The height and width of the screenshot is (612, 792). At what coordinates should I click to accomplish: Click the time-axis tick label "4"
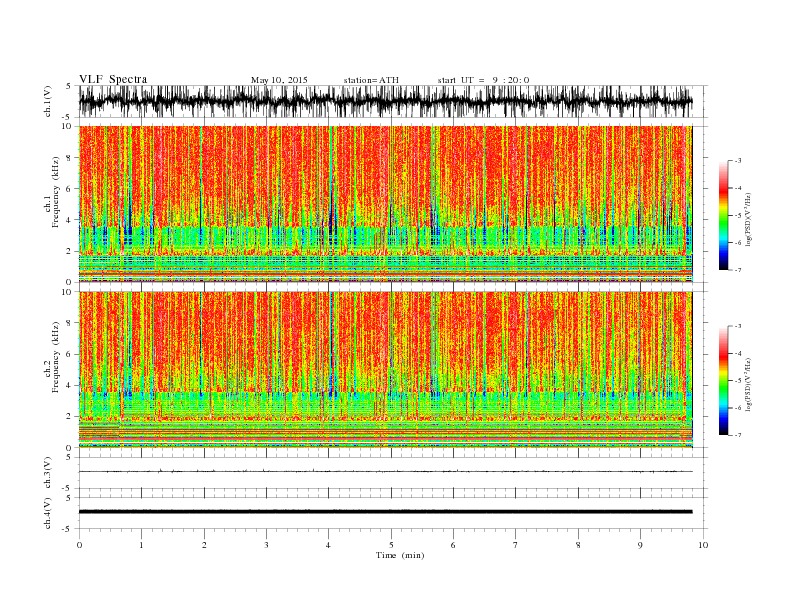coord(328,545)
